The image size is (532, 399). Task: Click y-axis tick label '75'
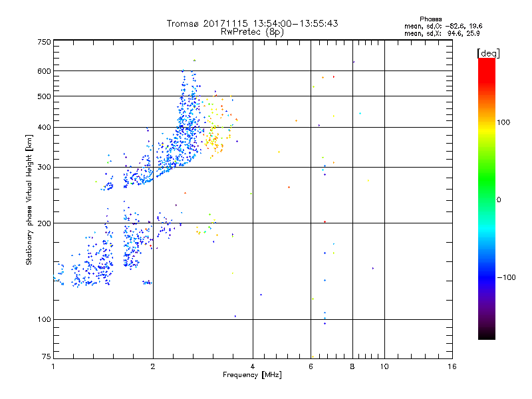[46, 356]
